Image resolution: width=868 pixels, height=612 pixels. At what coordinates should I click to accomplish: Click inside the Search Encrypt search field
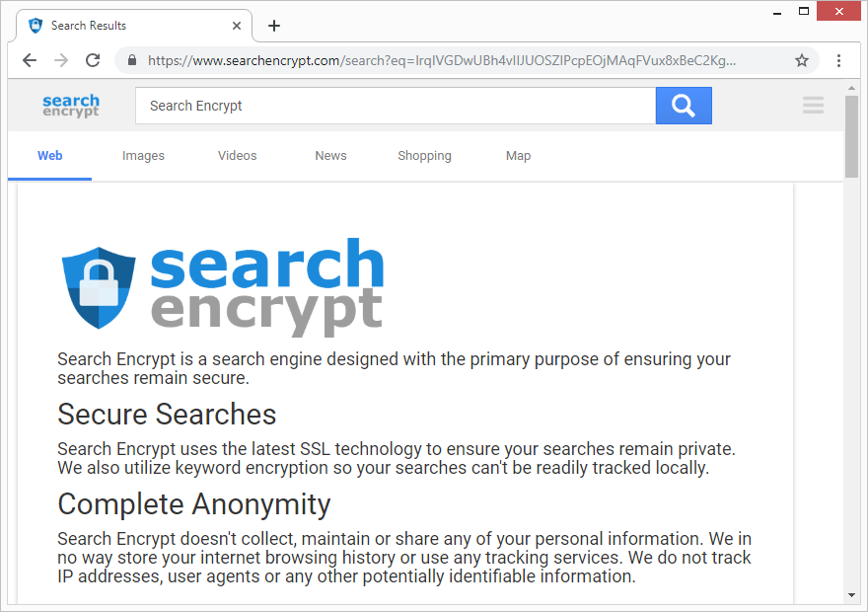coord(395,106)
